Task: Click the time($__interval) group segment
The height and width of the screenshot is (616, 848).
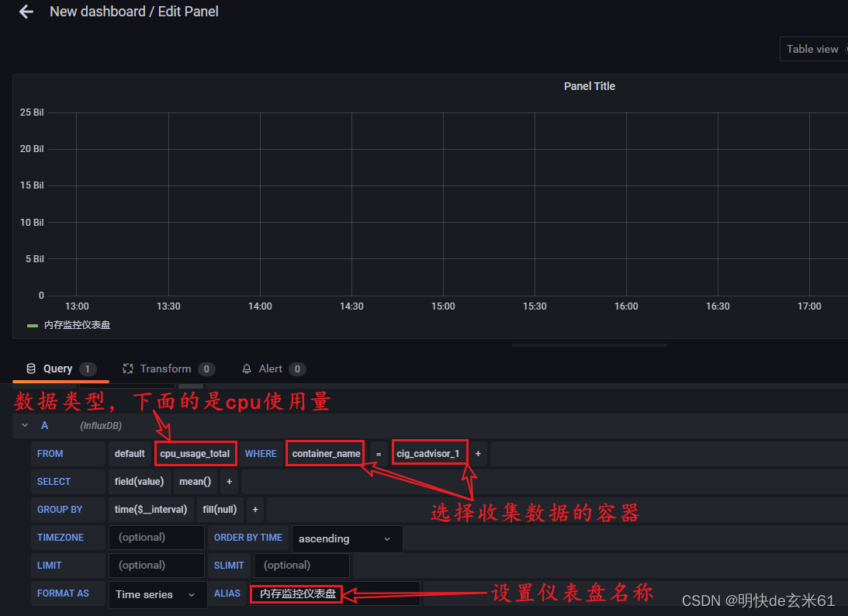Action: click(151, 510)
